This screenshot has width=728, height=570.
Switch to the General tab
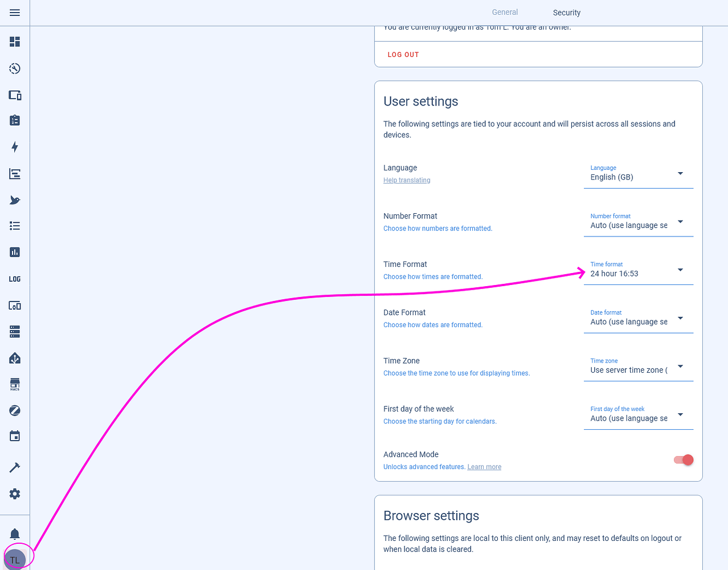tap(504, 11)
